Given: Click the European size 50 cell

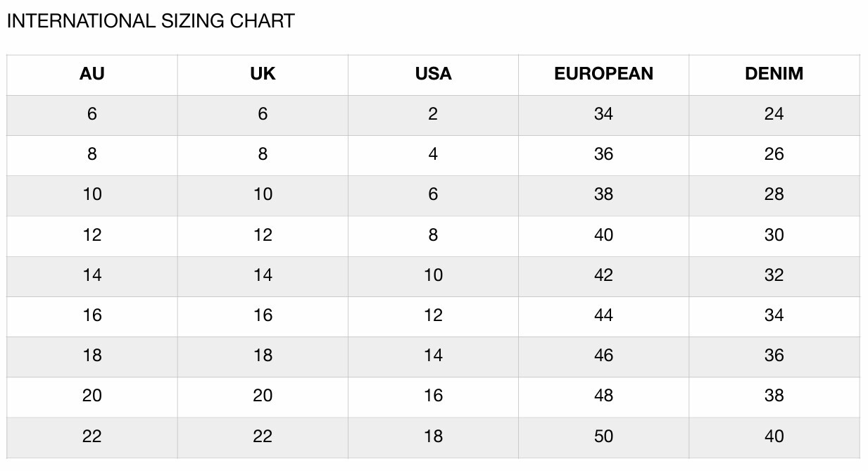Looking at the screenshot, I should click(x=603, y=437).
